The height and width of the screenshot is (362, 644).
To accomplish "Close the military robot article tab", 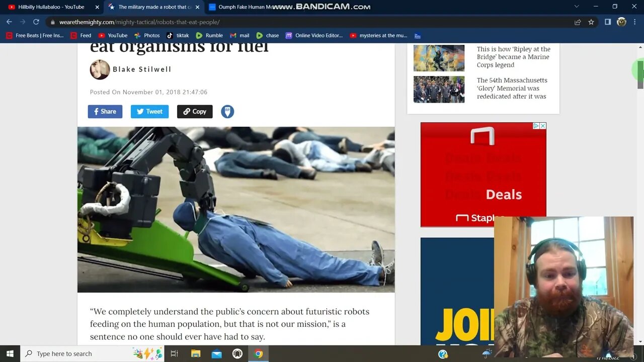I will (x=197, y=7).
